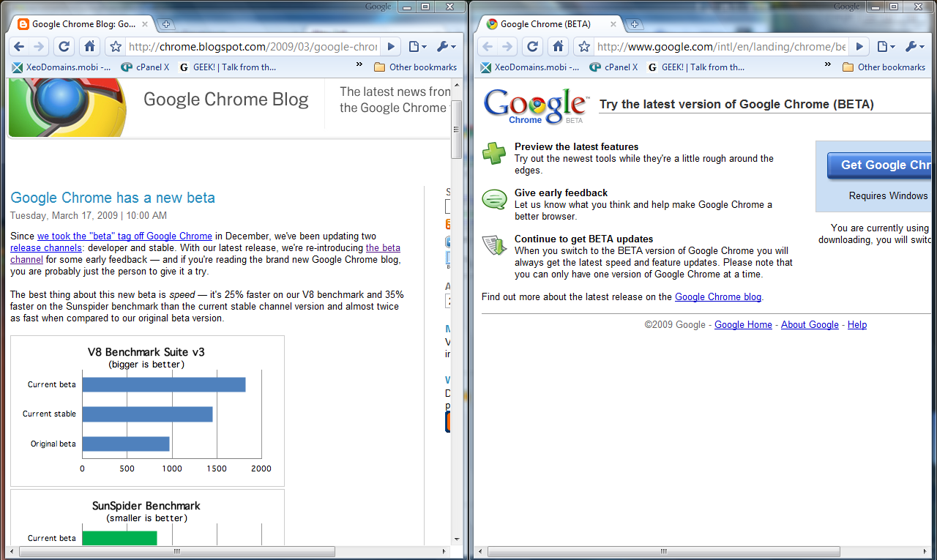Click Back arrow in right Chrome window
The height and width of the screenshot is (560, 937).
(x=488, y=47)
